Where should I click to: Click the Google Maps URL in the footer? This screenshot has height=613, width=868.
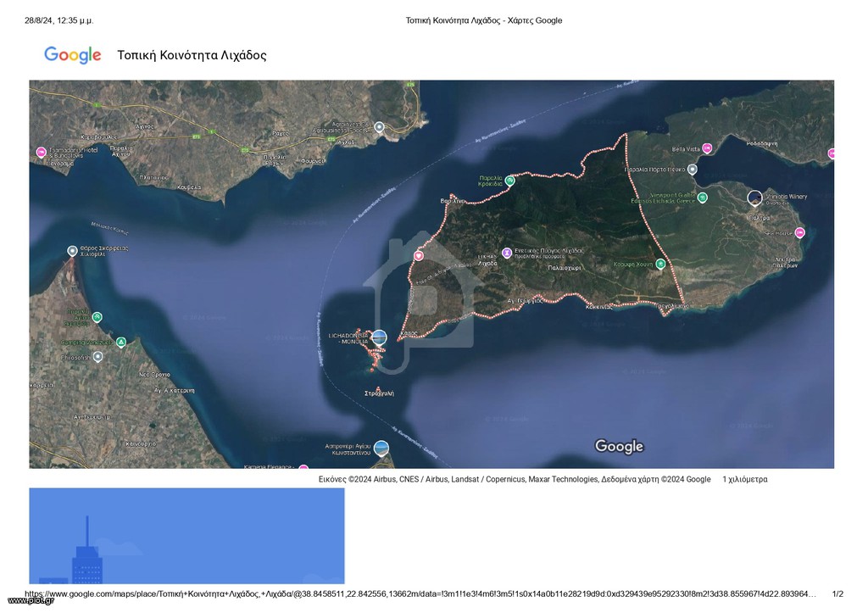coord(420,593)
